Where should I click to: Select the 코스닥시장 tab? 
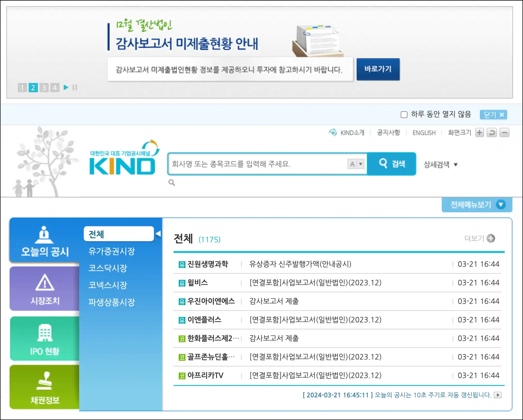108,268
